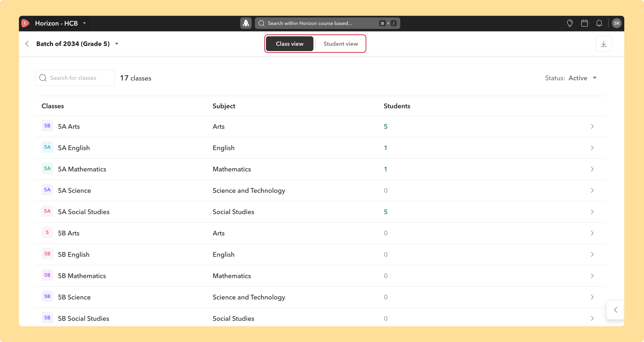Click the Toddle logo icon
Image resolution: width=644 pixels, height=342 pixels.
coord(25,23)
